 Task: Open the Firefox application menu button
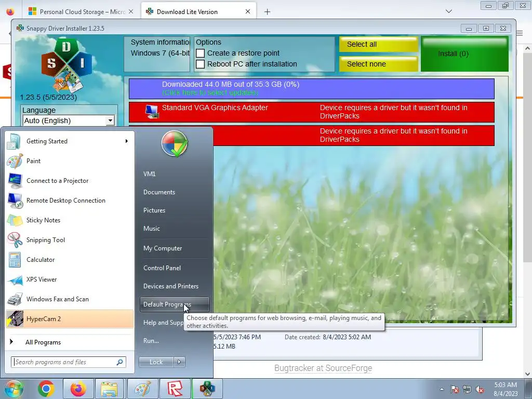tap(520, 33)
